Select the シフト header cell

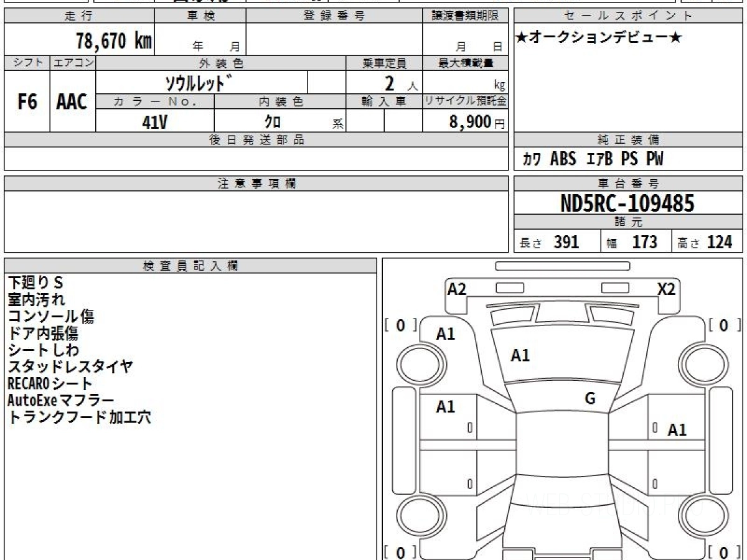coord(27,63)
